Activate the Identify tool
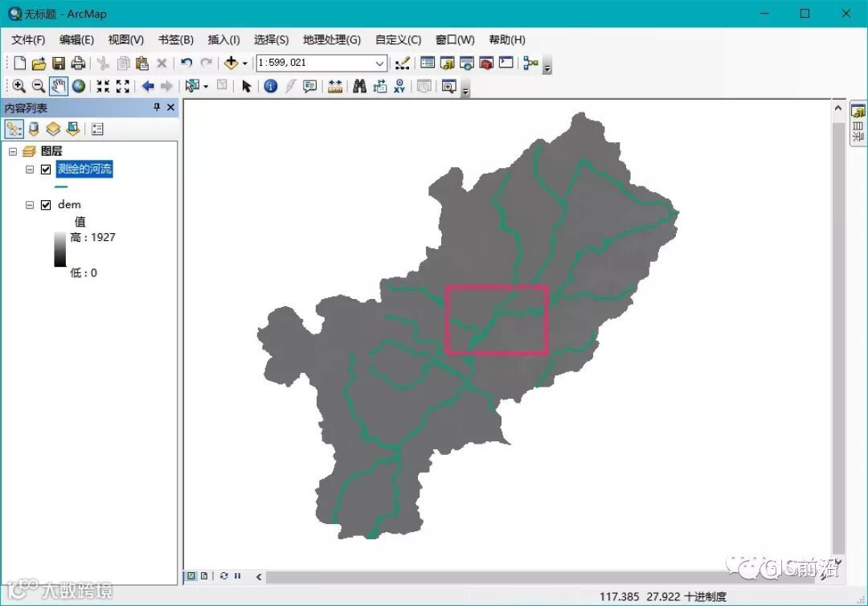 pos(271,86)
